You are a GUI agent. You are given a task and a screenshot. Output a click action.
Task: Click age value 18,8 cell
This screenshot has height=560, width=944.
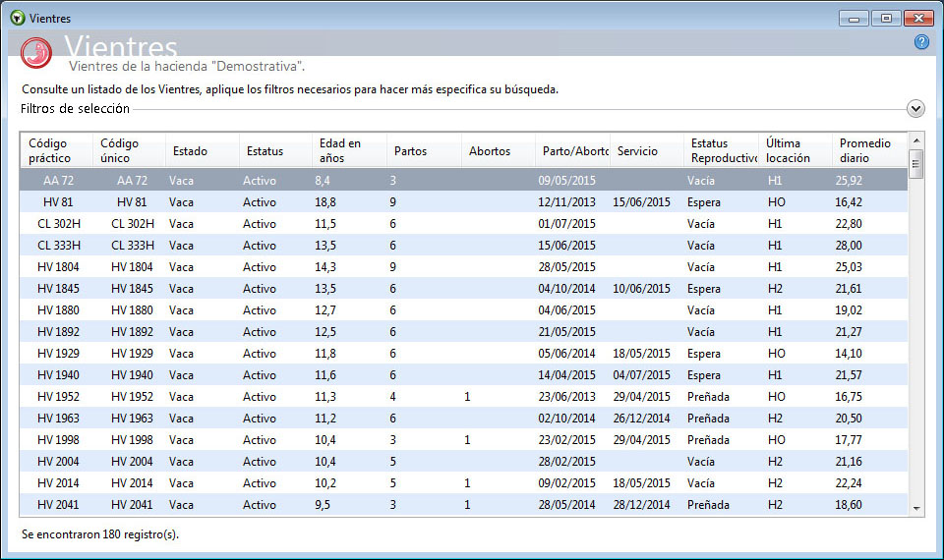click(325, 202)
